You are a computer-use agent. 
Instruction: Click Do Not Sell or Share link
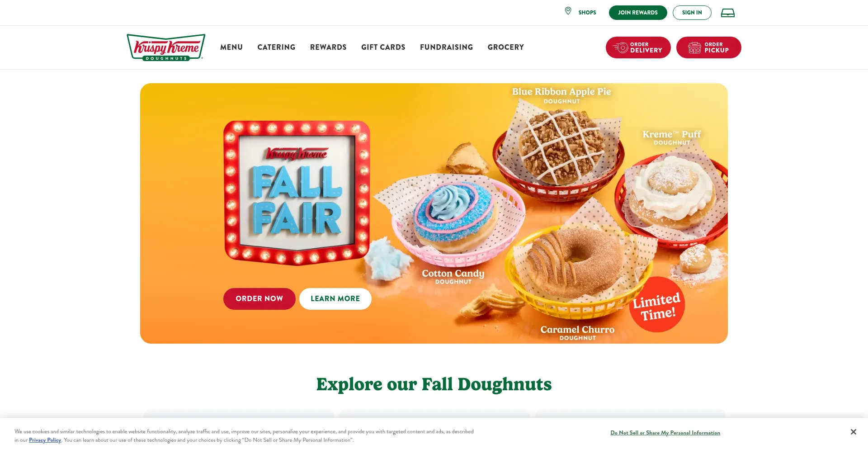[665, 433]
